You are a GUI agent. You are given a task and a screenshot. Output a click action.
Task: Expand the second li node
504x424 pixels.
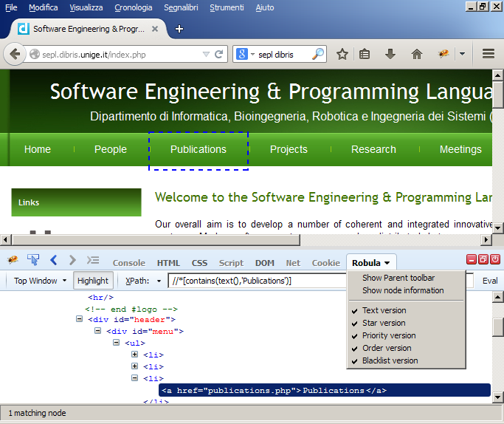click(135, 366)
